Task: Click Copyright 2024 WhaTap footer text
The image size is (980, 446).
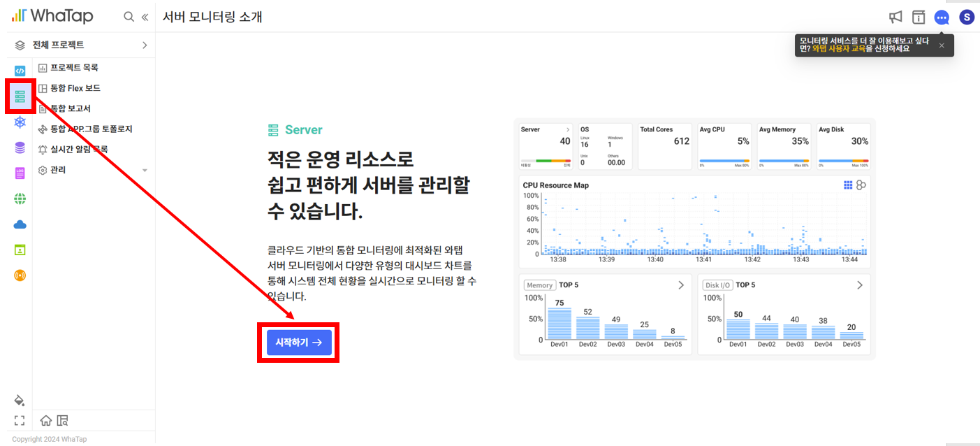Action: (50, 439)
